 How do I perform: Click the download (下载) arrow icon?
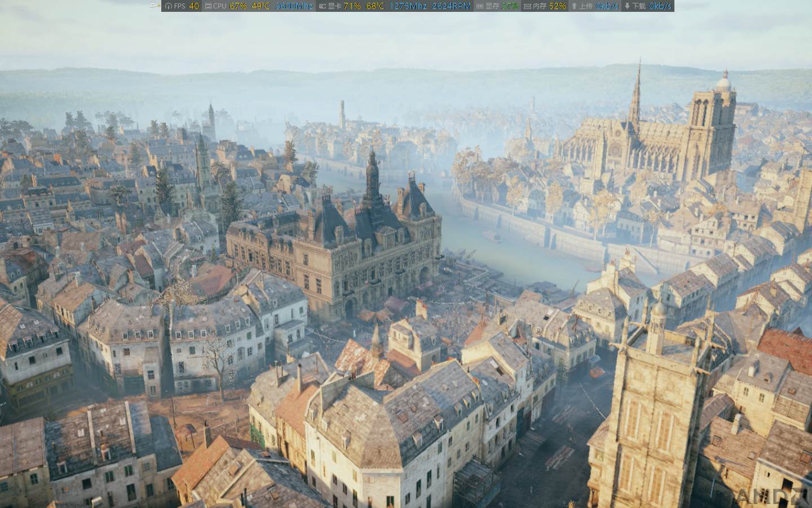[627, 6]
